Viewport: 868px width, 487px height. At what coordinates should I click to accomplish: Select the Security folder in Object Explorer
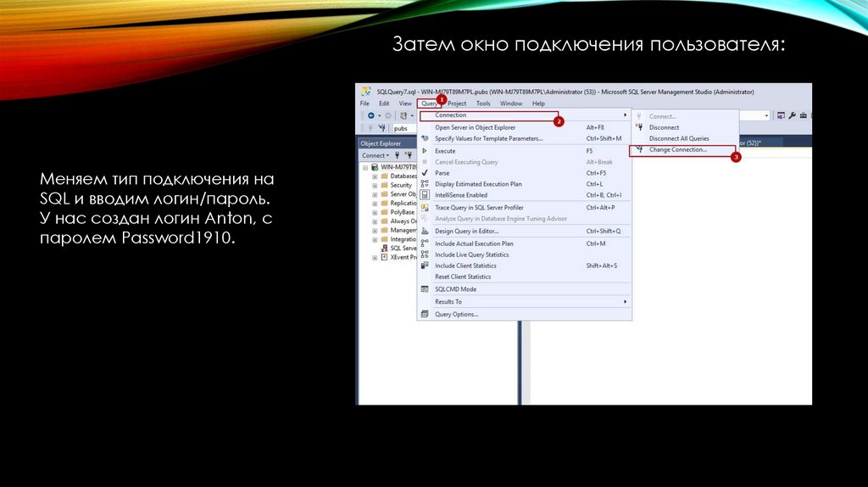400,185
